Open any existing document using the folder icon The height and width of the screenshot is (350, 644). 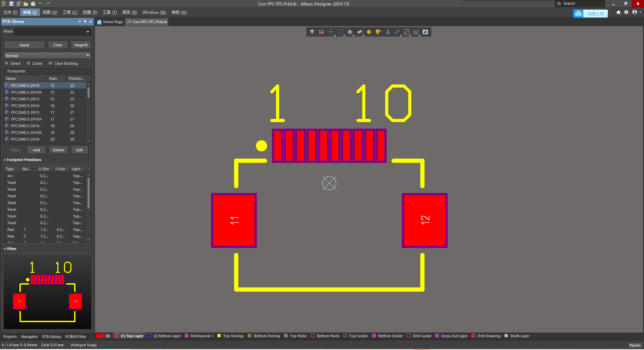point(26,4)
